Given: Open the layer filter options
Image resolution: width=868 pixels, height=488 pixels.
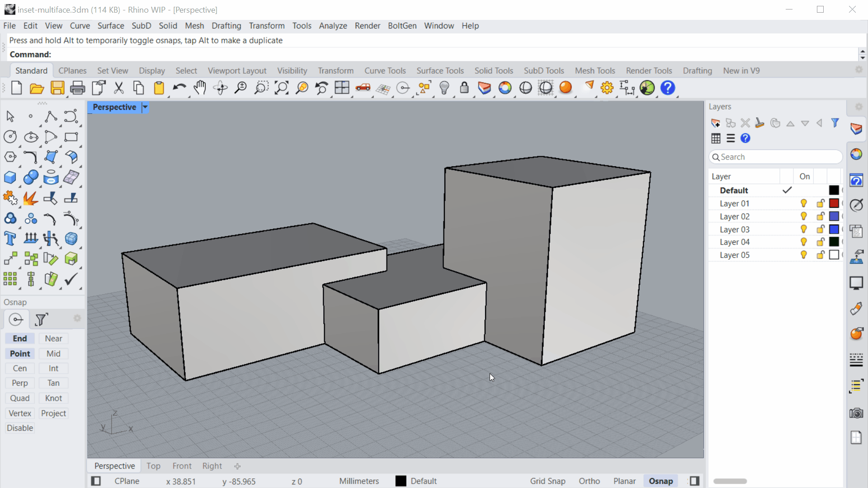Looking at the screenshot, I should click(835, 122).
